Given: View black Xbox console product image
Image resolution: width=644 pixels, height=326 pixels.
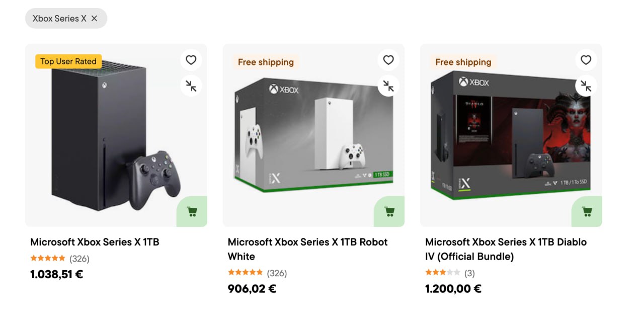Looking at the screenshot, I should pyautogui.click(x=116, y=135).
